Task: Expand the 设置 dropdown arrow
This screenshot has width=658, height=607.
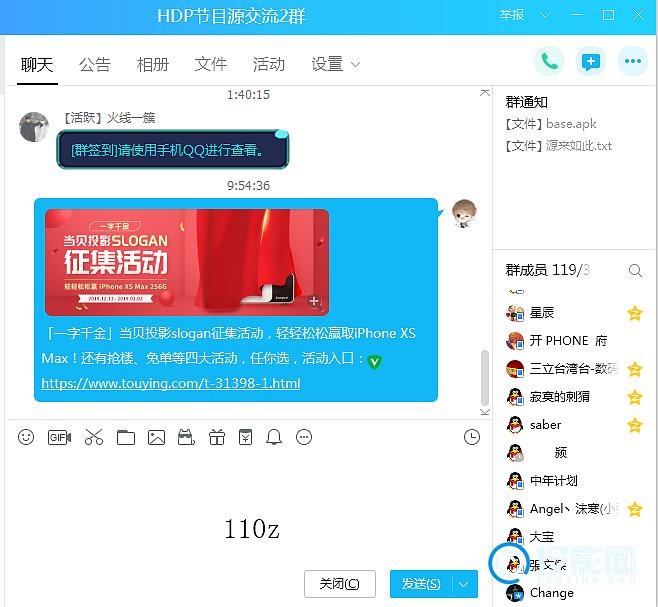Action: point(355,65)
